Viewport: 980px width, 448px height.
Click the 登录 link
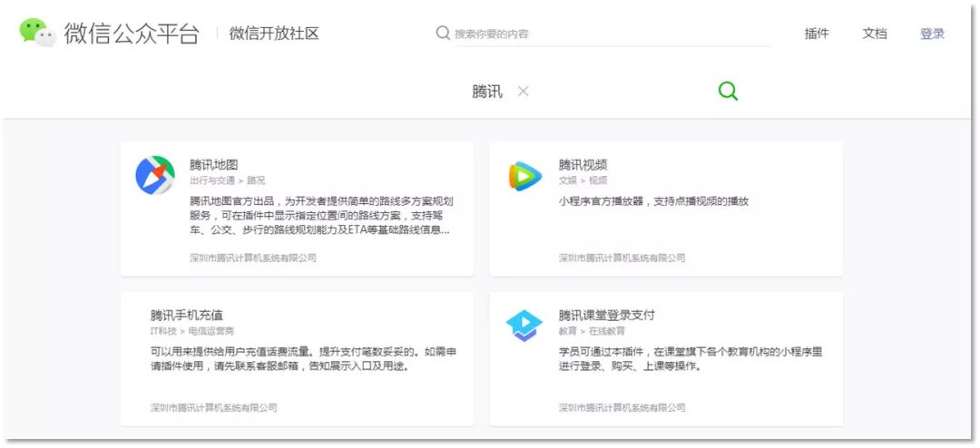coord(932,34)
